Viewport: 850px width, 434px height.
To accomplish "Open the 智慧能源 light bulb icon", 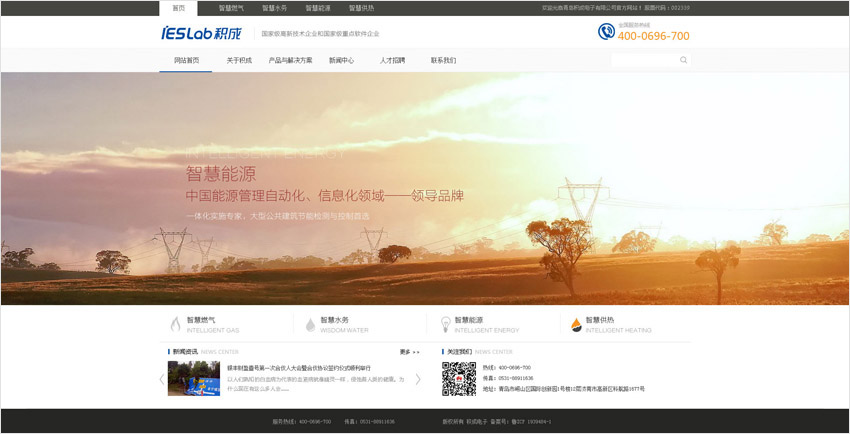I will point(446,325).
